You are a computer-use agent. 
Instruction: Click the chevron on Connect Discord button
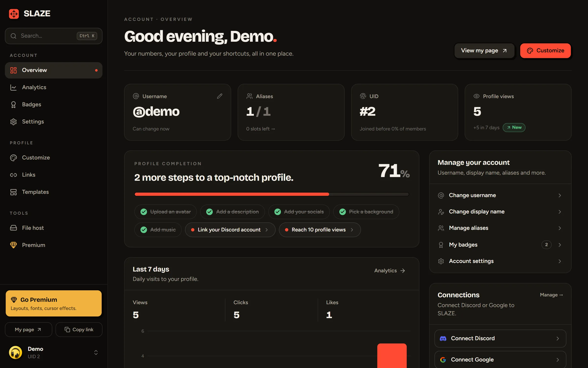pyautogui.click(x=558, y=339)
